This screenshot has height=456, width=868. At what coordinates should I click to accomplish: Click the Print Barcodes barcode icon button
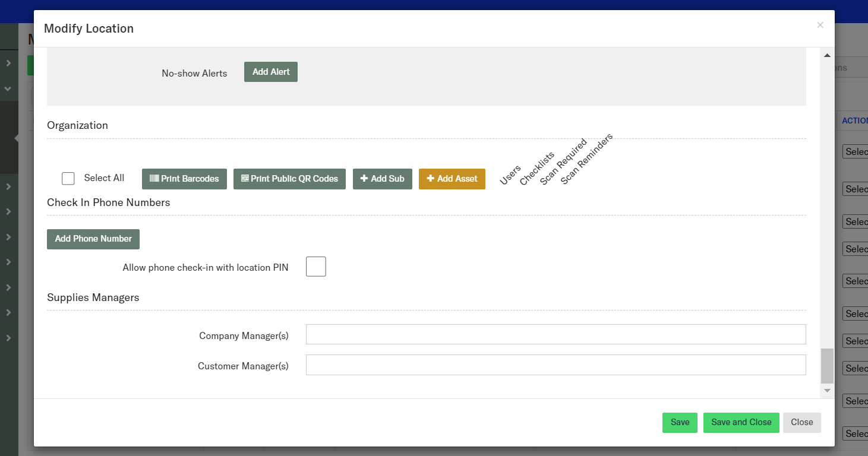(184, 179)
